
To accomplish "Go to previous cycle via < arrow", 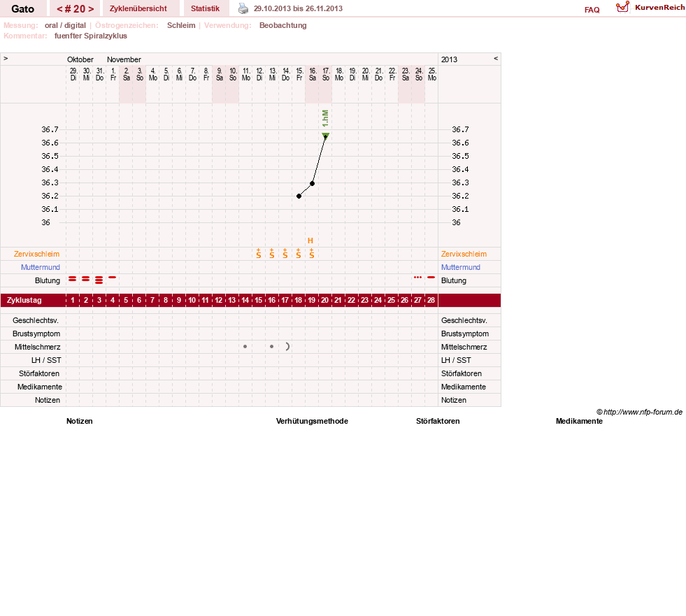I will point(59,9).
